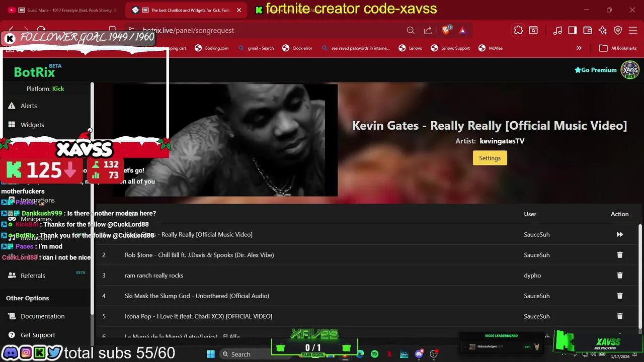
Task: Open Discord from the taskbar
Action: tap(419, 354)
